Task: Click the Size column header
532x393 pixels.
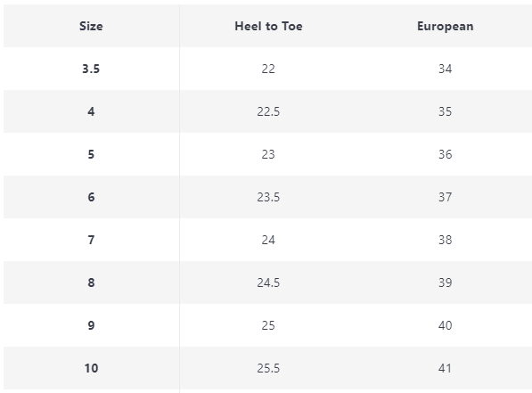Action: coord(91,26)
